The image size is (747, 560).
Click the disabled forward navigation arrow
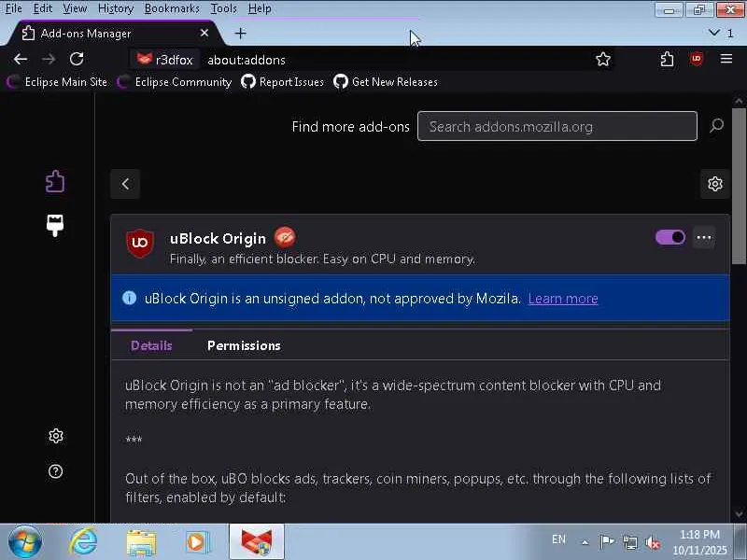(49, 59)
